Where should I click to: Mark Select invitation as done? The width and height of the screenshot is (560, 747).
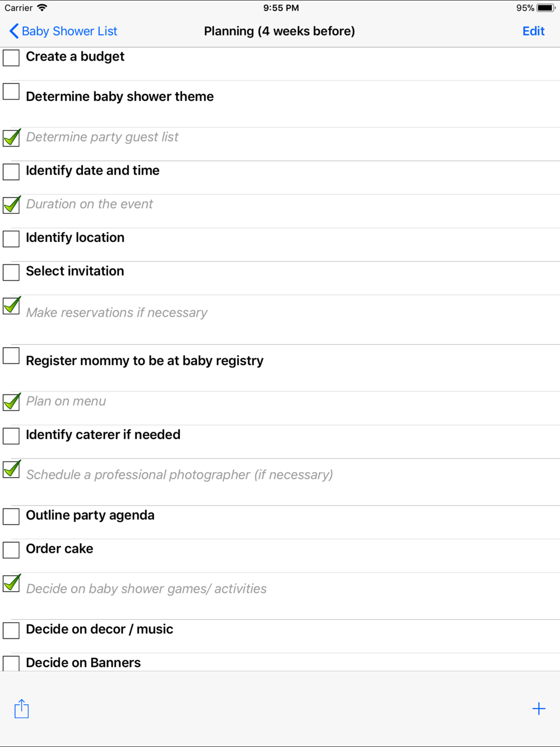(11, 272)
